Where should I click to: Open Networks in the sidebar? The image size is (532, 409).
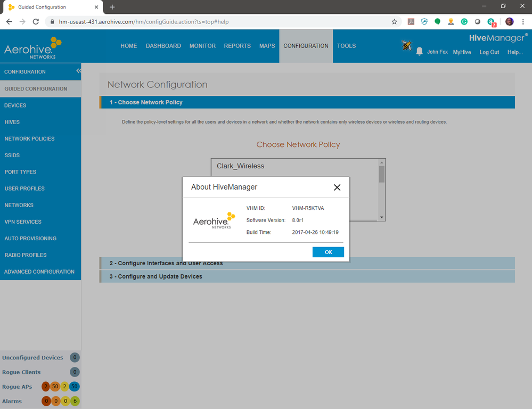40,205
